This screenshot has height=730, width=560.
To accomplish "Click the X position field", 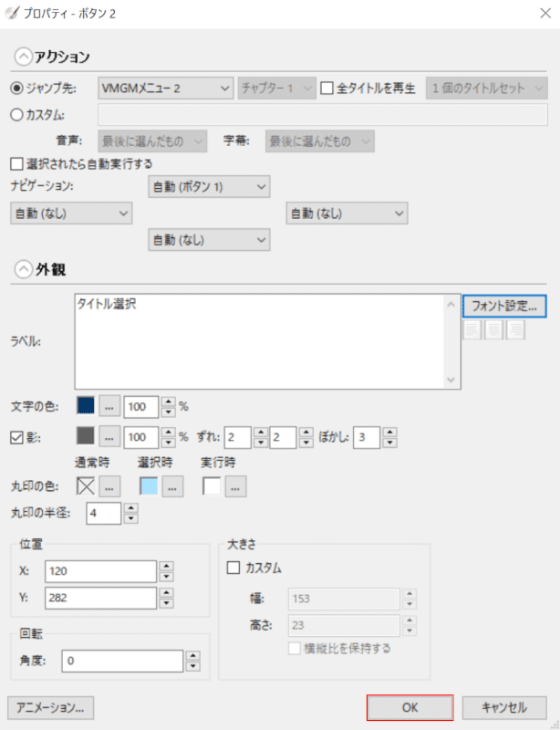I will coord(100,571).
